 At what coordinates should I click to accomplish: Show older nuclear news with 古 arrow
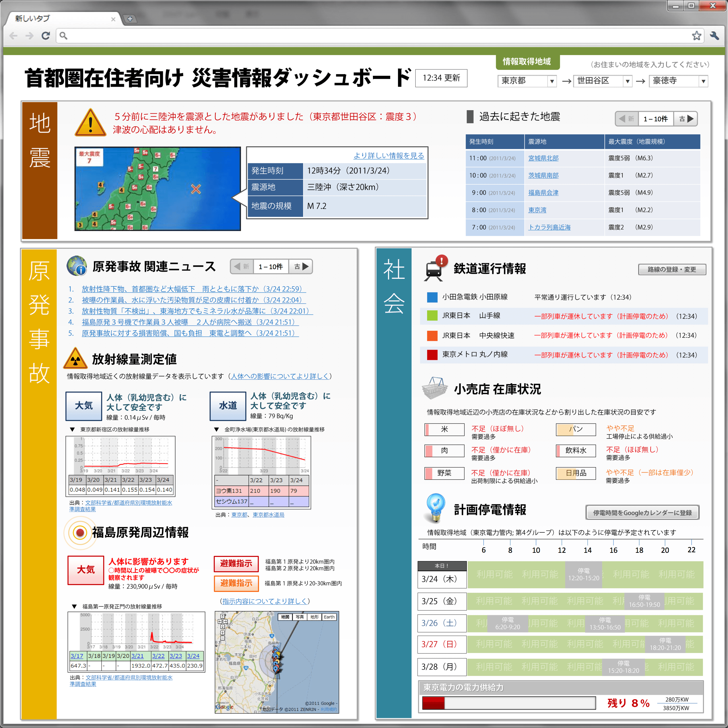pos(301,266)
